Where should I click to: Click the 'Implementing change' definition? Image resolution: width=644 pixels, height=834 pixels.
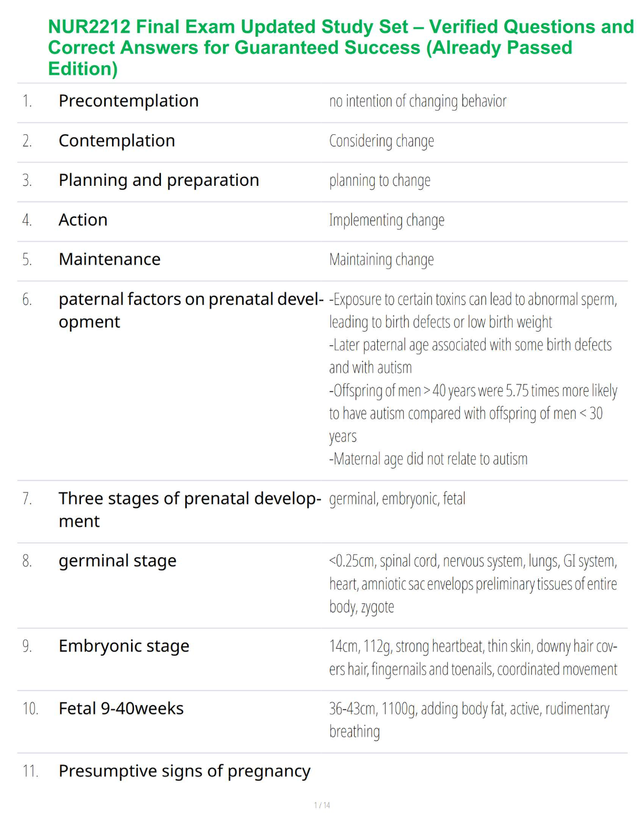(386, 220)
